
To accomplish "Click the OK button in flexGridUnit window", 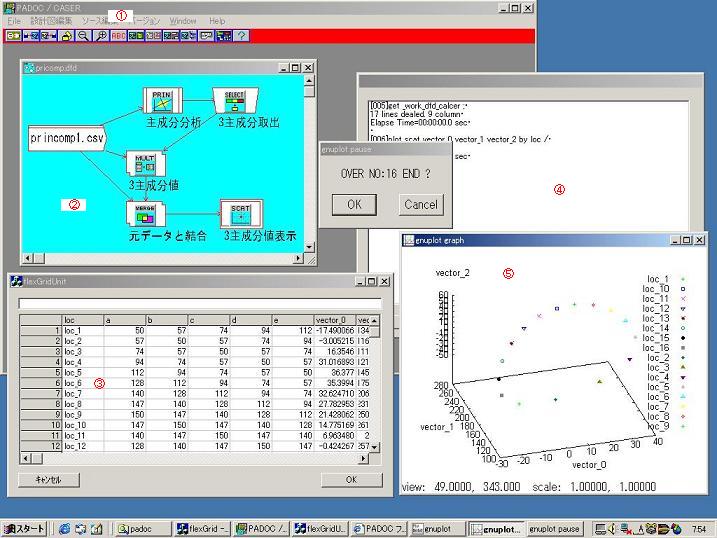I will [351, 479].
